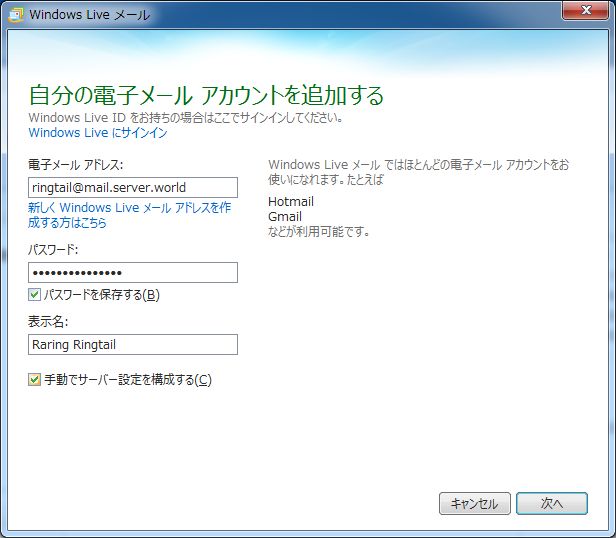Click the Hotmail text
This screenshot has width=616, height=538.
pyautogui.click(x=291, y=202)
